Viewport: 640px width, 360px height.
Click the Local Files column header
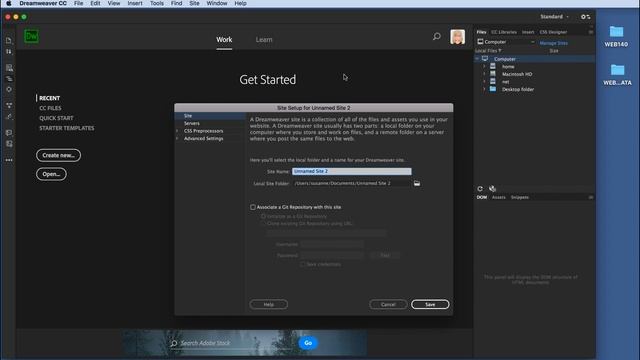point(488,51)
